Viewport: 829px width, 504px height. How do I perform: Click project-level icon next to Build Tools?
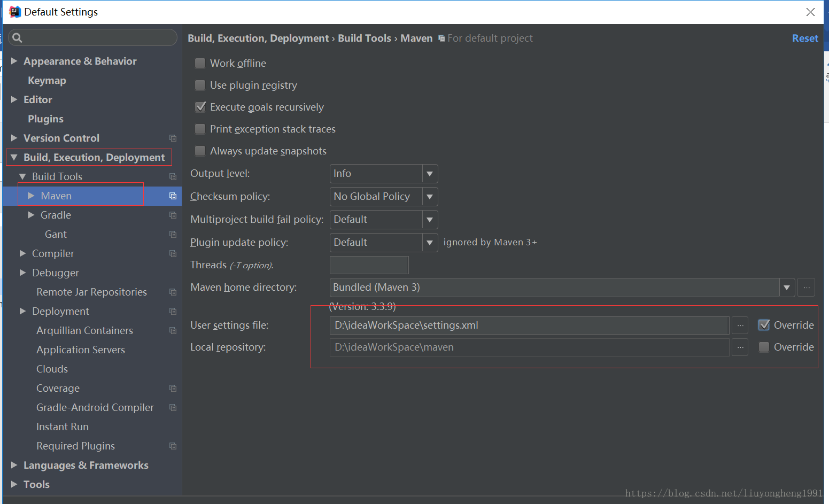tap(173, 176)
